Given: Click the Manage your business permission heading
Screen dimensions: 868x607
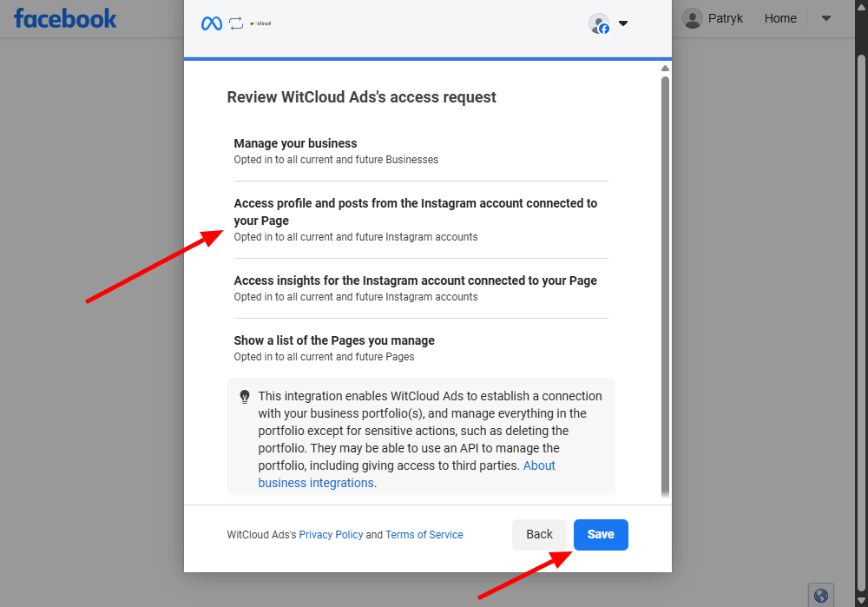Looking at the screenshot, I should (295, 143).
